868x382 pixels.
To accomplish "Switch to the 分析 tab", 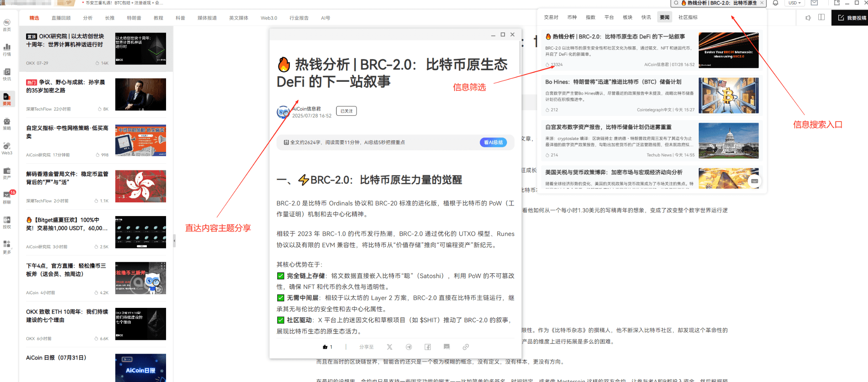I will pyautogui.click(x=88, y=18).
